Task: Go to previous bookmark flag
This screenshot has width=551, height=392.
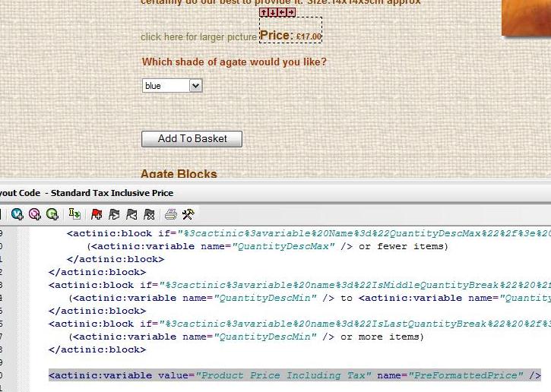Action: click(131, 214)
